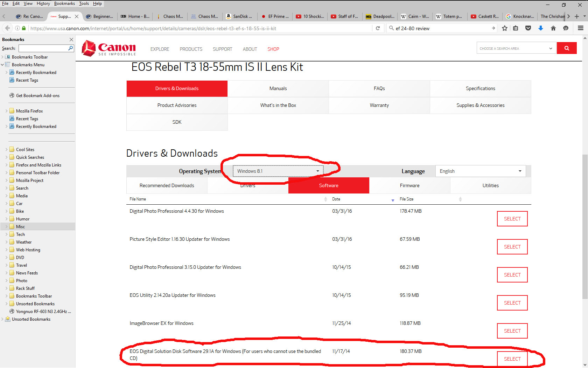Save page to Pocket
Viewport: 588px width, 368px height.
point(528,28)
